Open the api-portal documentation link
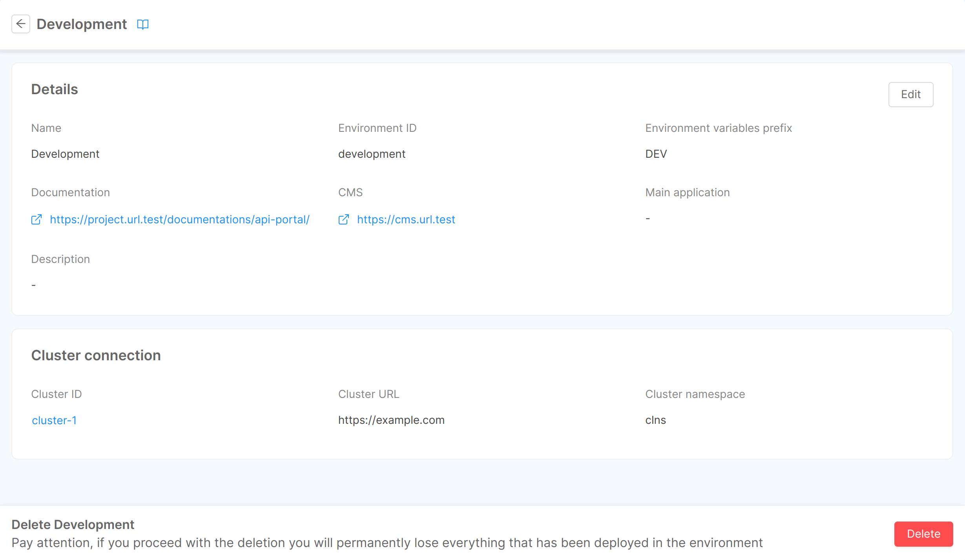The width and height of the screenshot is (965, 560). tap(180, 220)
